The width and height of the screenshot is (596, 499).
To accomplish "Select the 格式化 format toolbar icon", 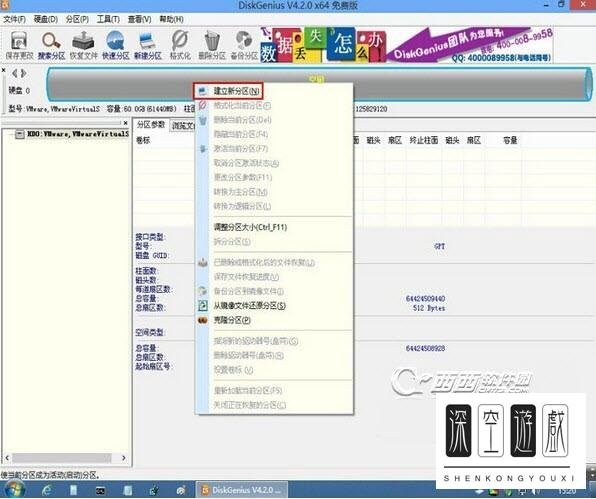I will click(180, 45).
